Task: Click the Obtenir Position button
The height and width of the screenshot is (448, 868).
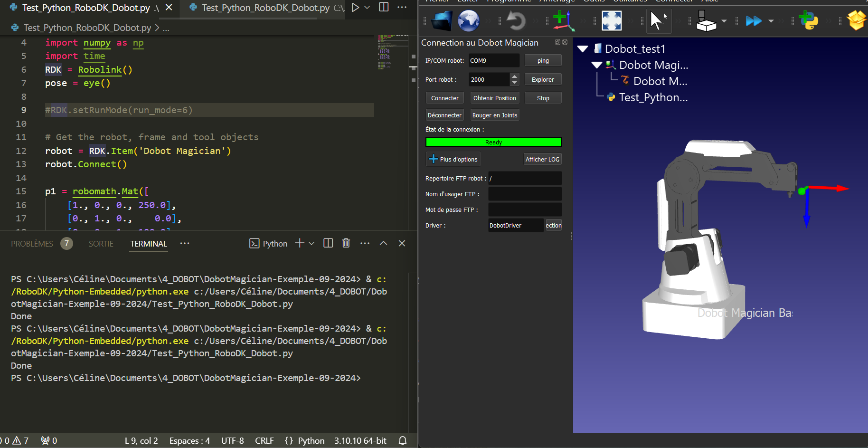Action: click(x=494, y=98)
